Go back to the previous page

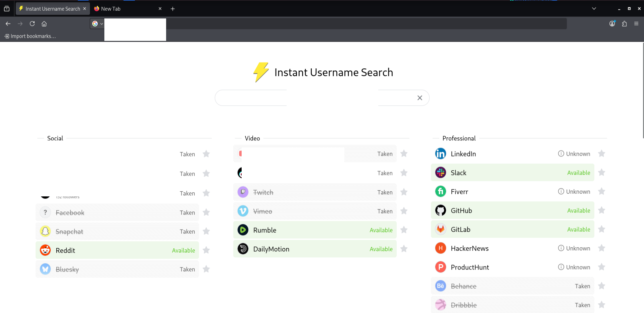pyautogui.click(x=8, y=23)
